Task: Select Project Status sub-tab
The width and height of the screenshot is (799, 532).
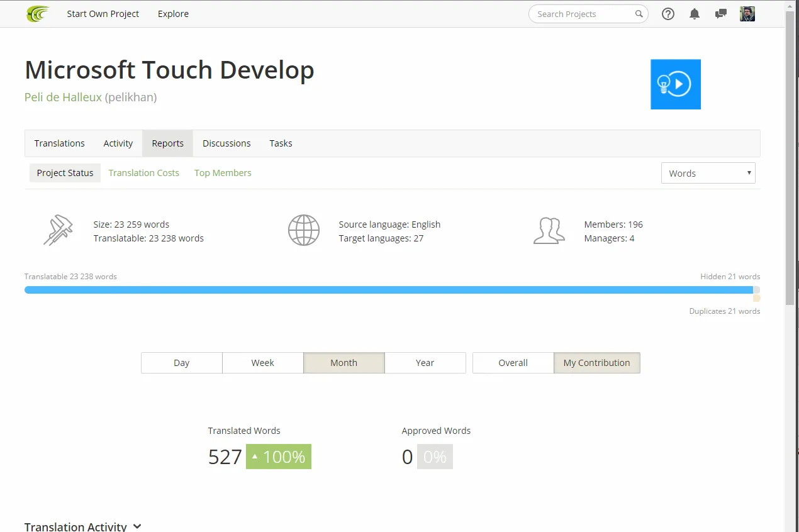Action: coord(65,173)
